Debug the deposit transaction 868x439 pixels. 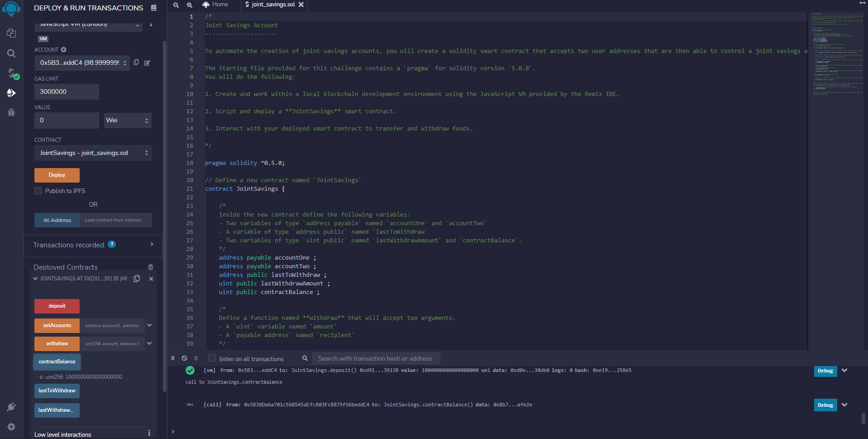point(825,371)
